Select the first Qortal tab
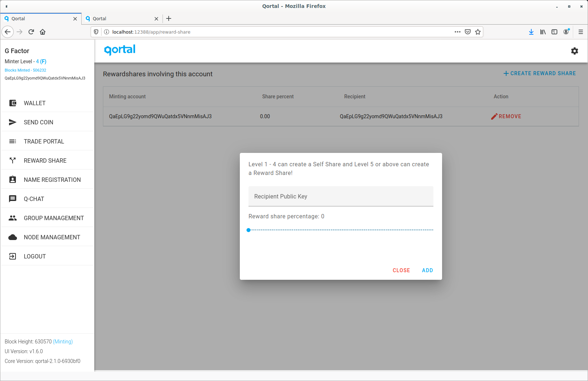588x381 pixels. coord(40,19)
